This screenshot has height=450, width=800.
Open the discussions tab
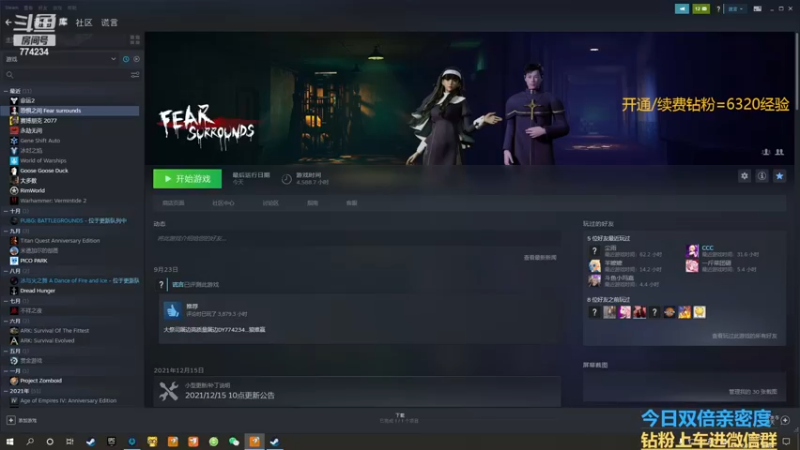tap(270, 203)
